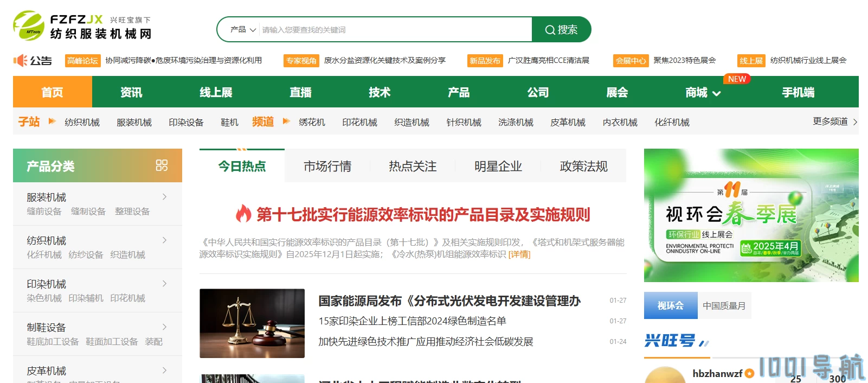Click the 兴旺号 section logo

[677, 341]
